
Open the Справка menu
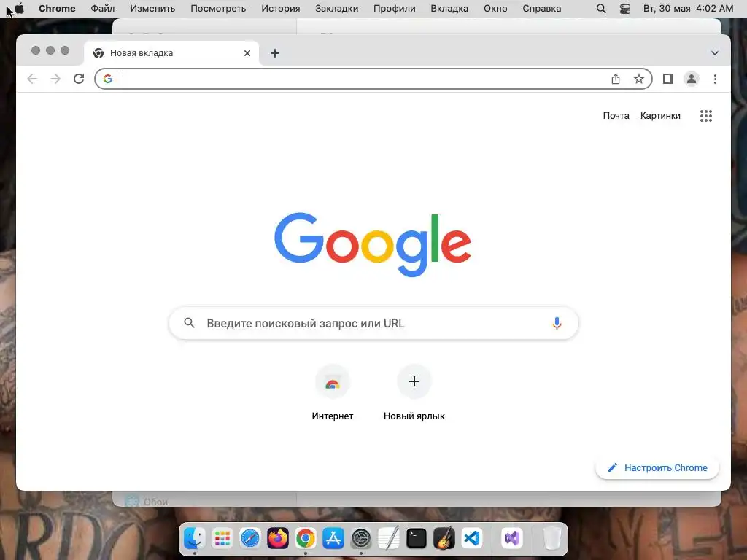point(542,9)
